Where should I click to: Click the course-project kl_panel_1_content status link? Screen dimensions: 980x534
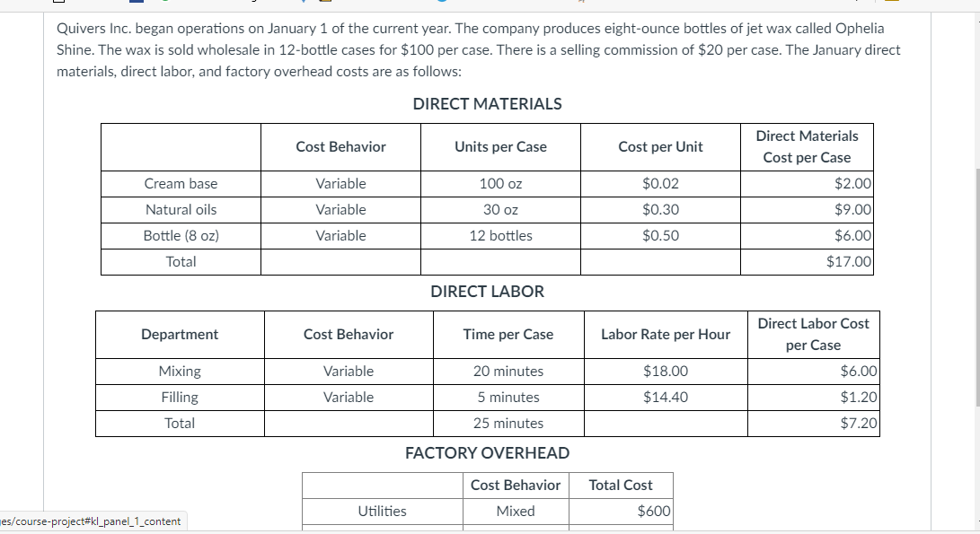[x=90, y=521]
